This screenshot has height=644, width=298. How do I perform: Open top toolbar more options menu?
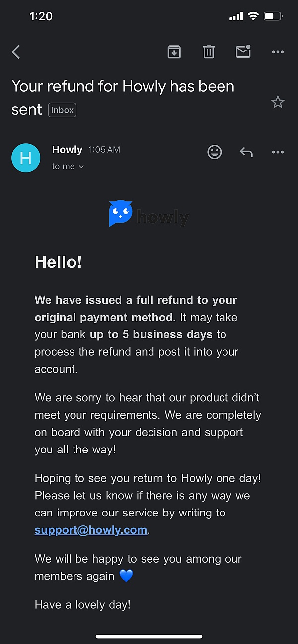(278, 52)
